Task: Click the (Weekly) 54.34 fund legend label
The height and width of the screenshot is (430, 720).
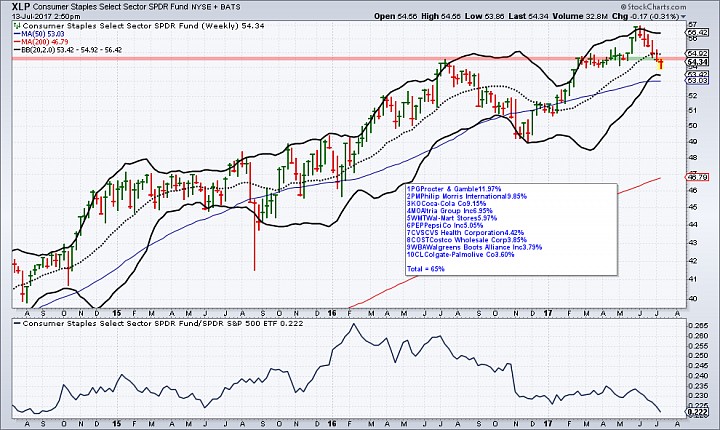Action: tap(144, 26)
